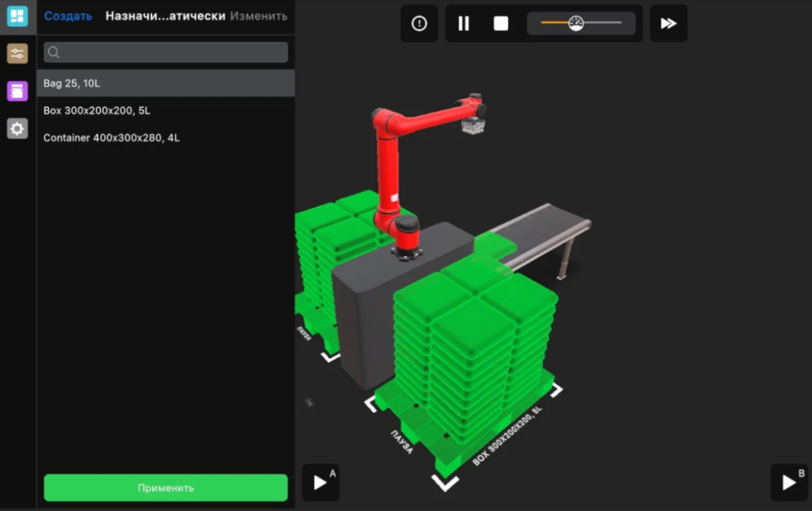This screenshot has width=812, height=511.
Task: Start pallet A with play button
Action: click(x=320, y=482)
